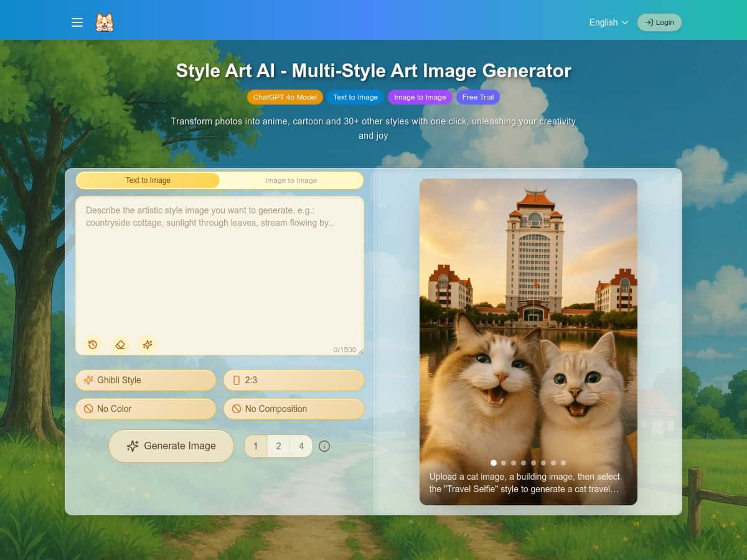Open the English language dropdown
The width and height of the screenshot is (747, 560).
click(608, 22)
